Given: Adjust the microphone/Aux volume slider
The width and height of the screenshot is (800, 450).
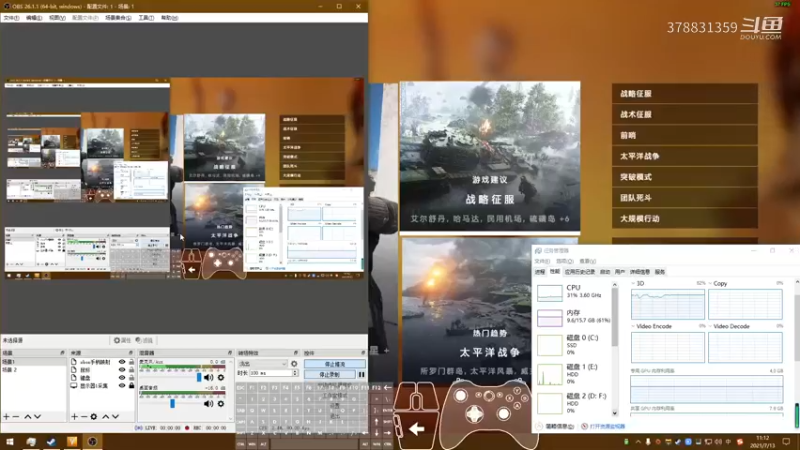Looking at the screenshot, I should coord(199,378).
